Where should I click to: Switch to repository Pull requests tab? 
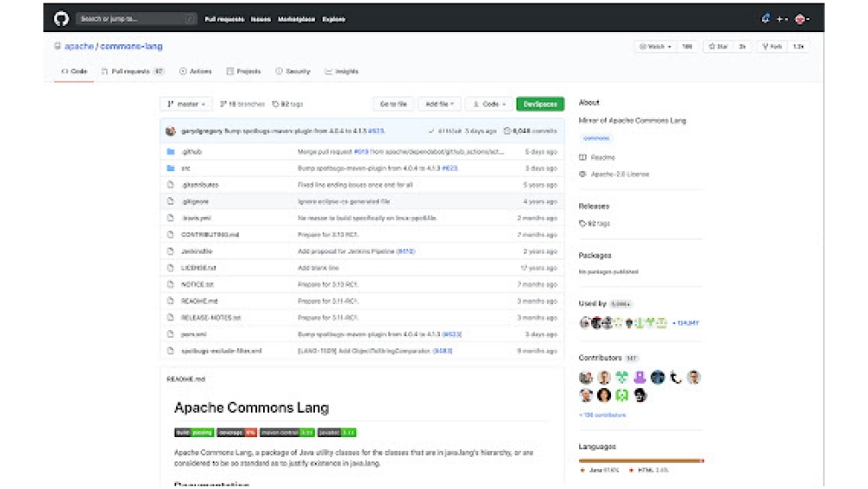(132, 71)
